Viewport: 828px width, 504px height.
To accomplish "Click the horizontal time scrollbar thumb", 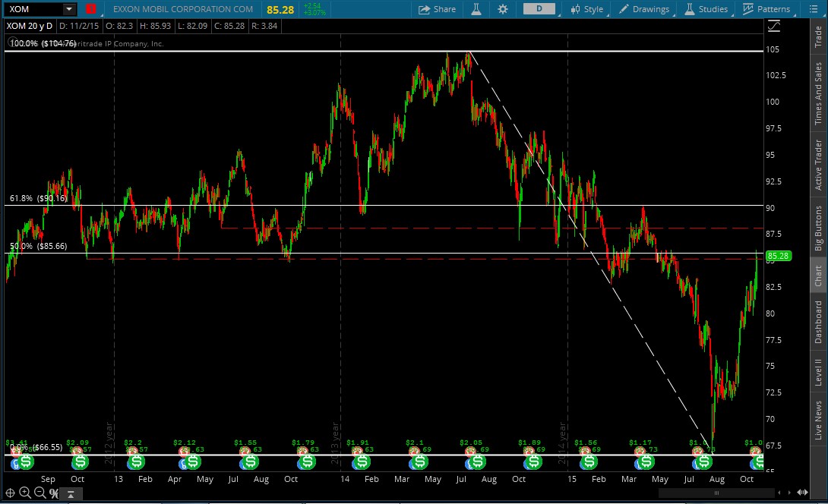I will pos(716,493).
